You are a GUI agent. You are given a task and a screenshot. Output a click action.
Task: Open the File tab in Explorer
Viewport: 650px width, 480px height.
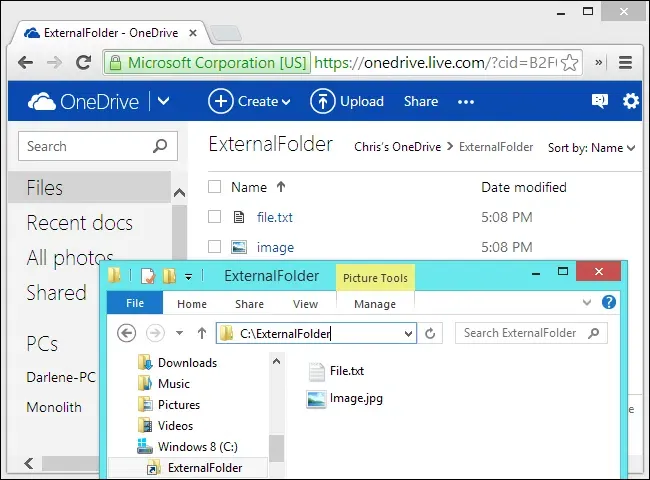pos(135,304)
